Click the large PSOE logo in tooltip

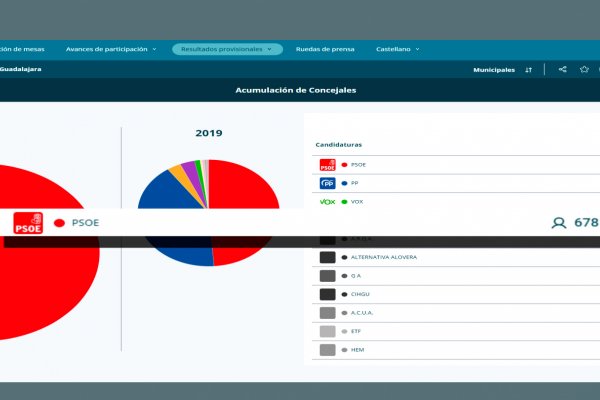click(28, 223)
